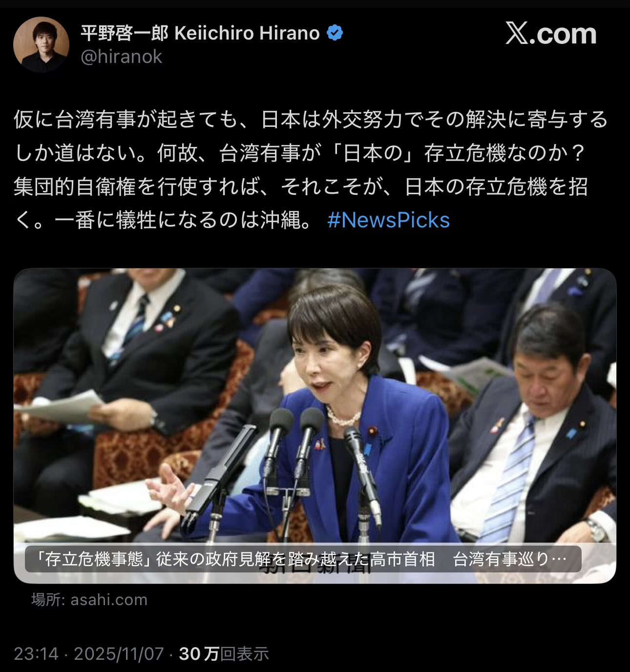This screenshot has height=672, width=630.
Task: Follow the #NewsPicks hashtag
Action: click(x=388, y=220)
